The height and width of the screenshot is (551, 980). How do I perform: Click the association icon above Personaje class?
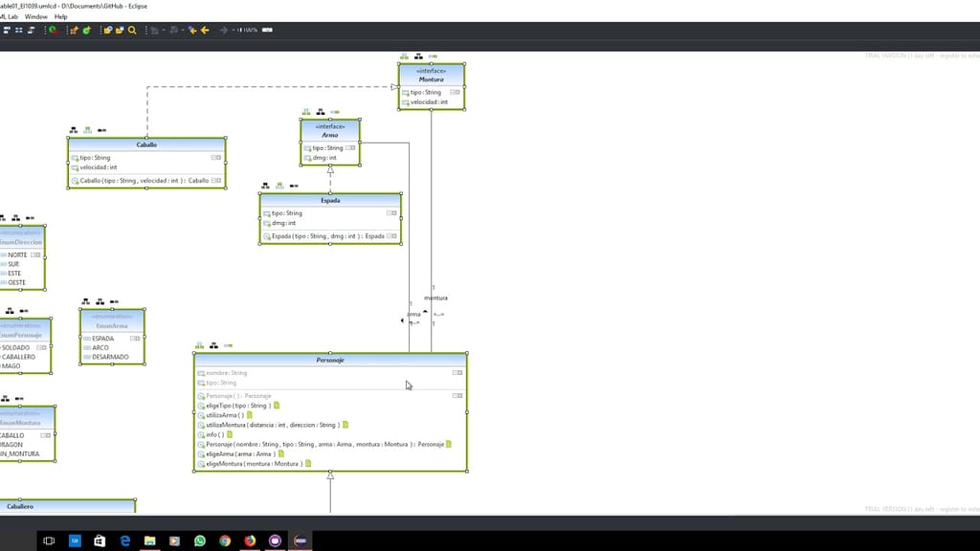228,345
